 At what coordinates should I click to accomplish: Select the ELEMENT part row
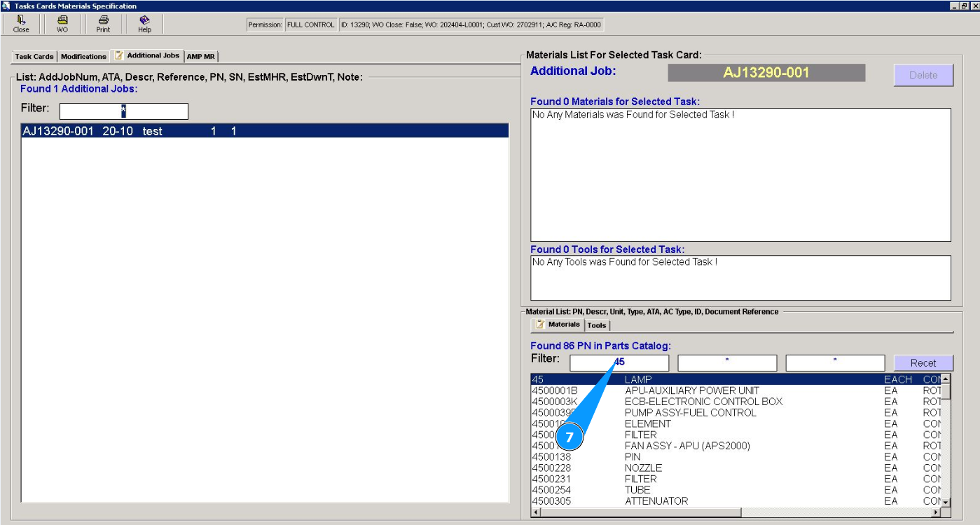click(736, 423)
